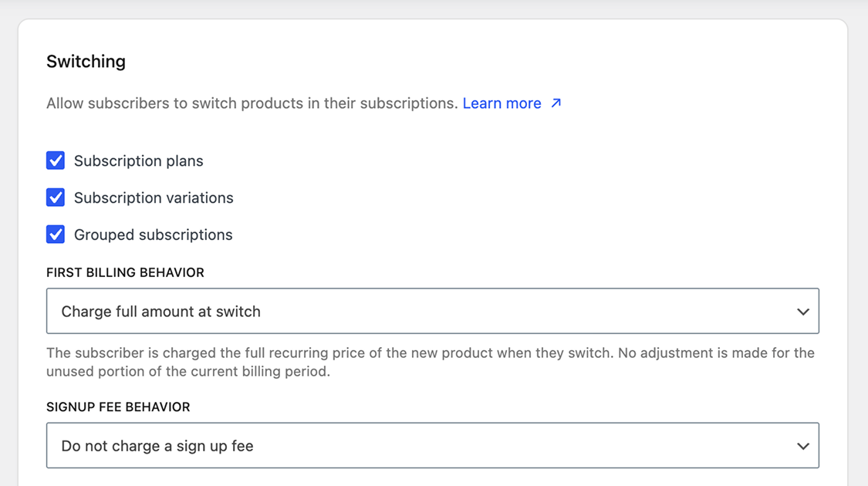Click the chevron in Signup Fee Behavior field
The width and height of the screenshot is (868, 486).
pos(802,446)
